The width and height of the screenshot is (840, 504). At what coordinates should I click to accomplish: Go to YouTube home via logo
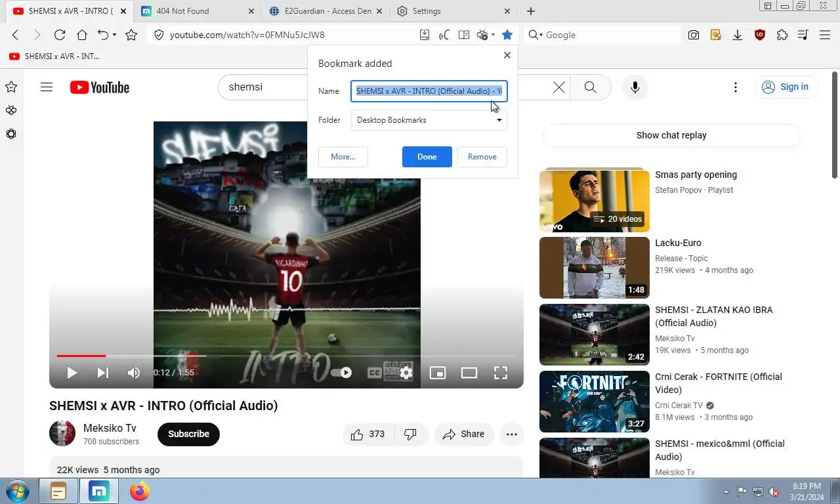pos(100,87)
